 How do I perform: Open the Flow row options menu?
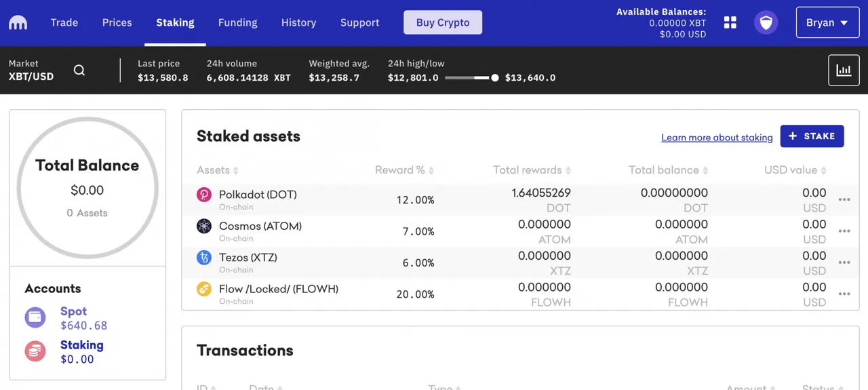click(844, 294)
